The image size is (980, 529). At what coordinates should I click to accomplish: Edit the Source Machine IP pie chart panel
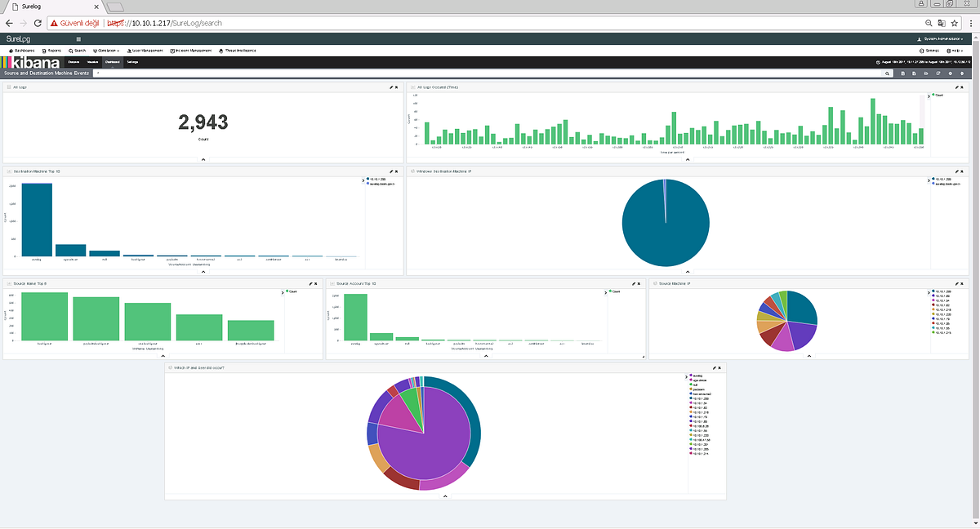[x=956, y=283]
